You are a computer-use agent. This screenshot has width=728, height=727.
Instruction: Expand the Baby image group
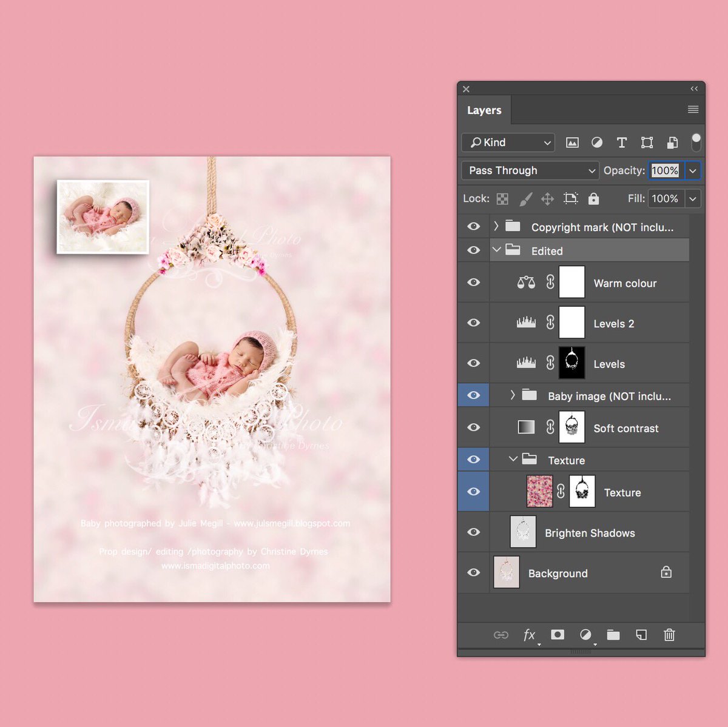point(513,395)
